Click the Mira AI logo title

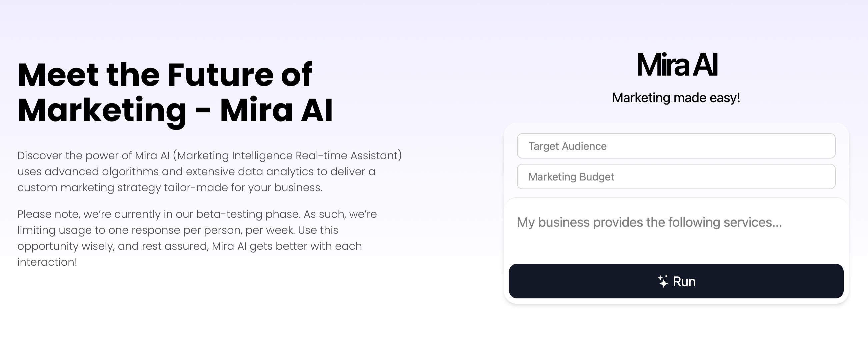pyautogui.click(x=677, y=65)
